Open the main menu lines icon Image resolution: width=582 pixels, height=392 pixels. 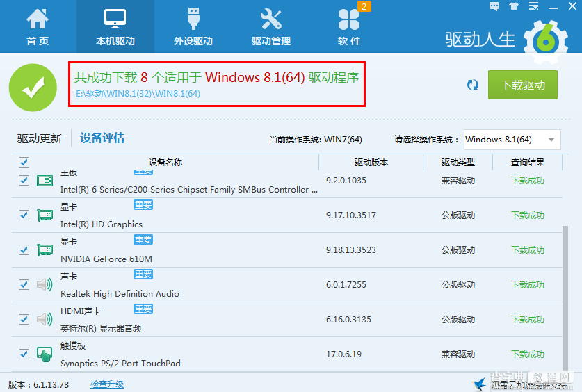pos(533,6)
